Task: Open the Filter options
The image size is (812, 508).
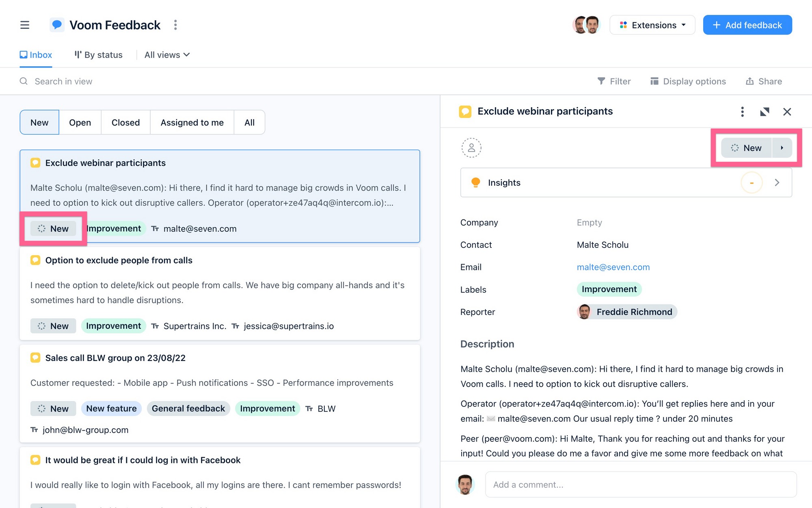Action: tap(614, 81)
